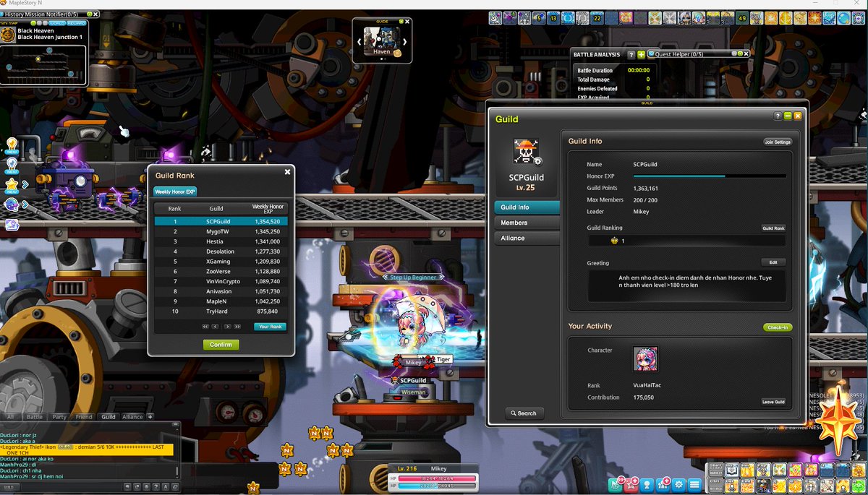Viewport: 868px width, 495px height.
Task: Open the yellow star event icon
Action: pos(12,185)
